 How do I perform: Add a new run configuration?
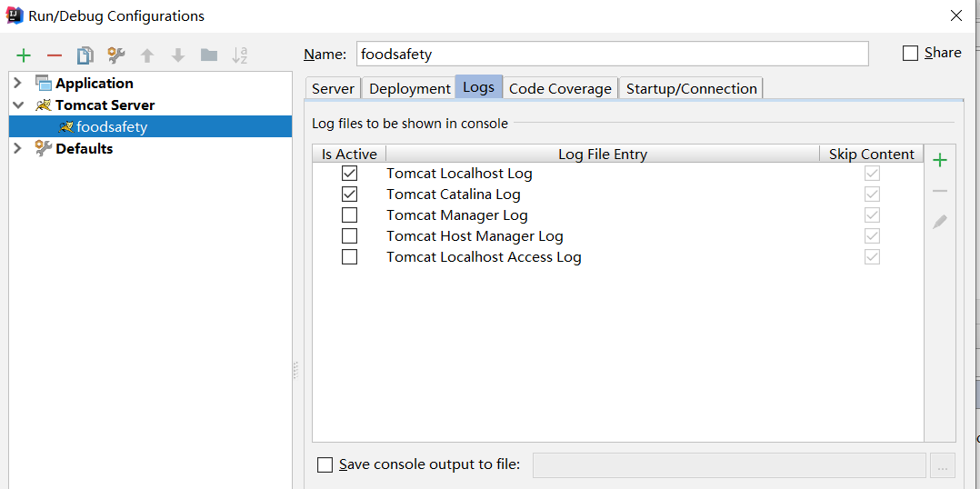pyautogui.click(x=24, y=55)
